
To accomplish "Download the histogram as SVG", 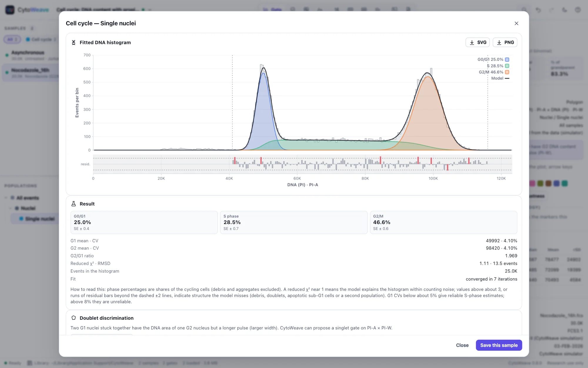I will point(477,42).
